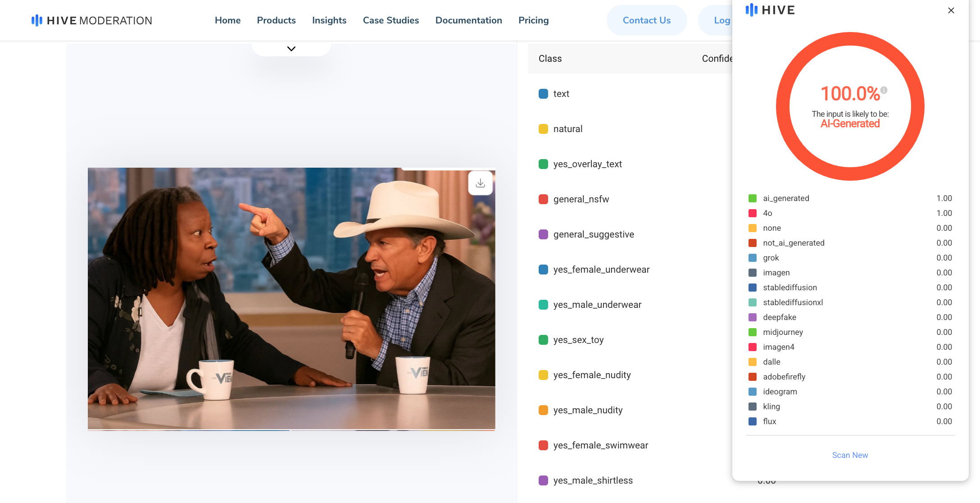Open Documentation page

468,20
